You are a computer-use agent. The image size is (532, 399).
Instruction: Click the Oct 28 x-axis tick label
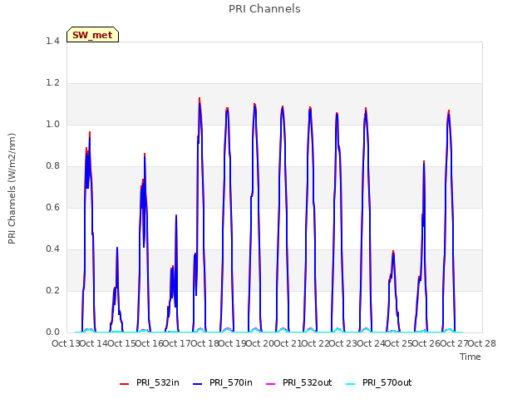pos(482,343)
